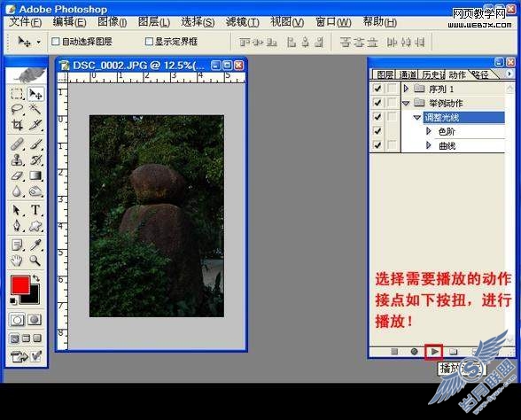The height and width of the screenshot is (420, 521).
Task: Toggle checkmark for 序列 1 set
Action: pyautogui.click(x=377, y=89)
